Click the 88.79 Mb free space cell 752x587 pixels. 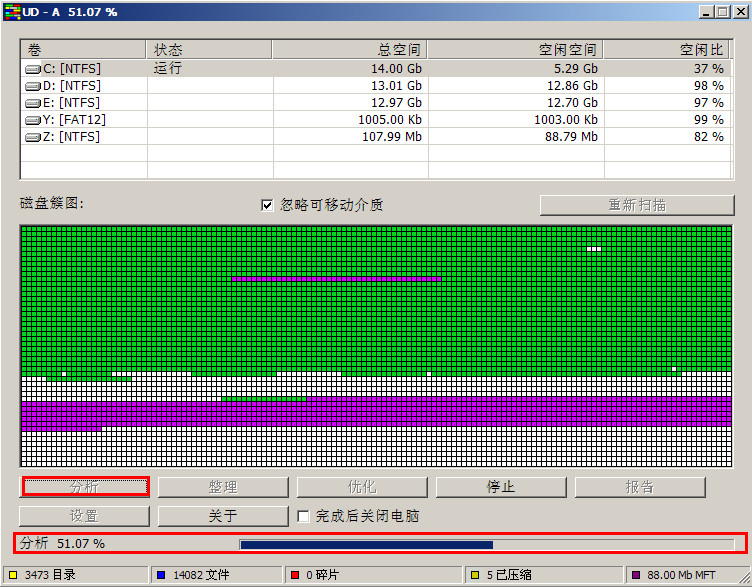(572, 137)
